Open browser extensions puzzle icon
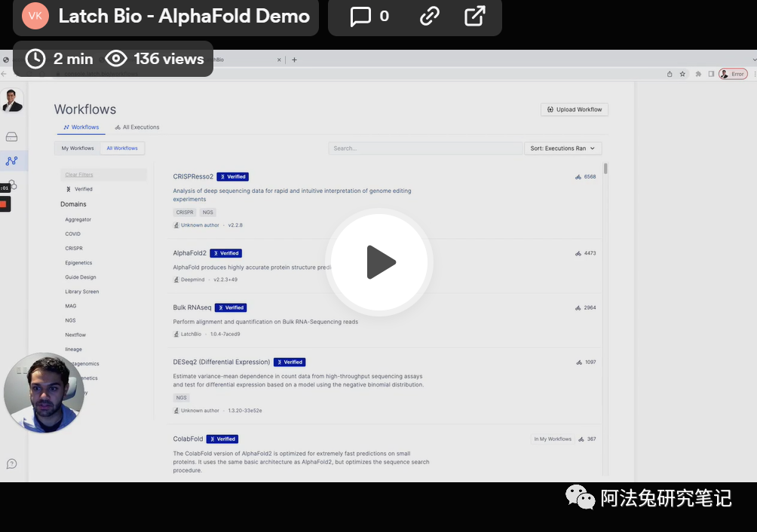Viewport: 757px width, 532px height. pyautogui.click(x=698, y=74)
